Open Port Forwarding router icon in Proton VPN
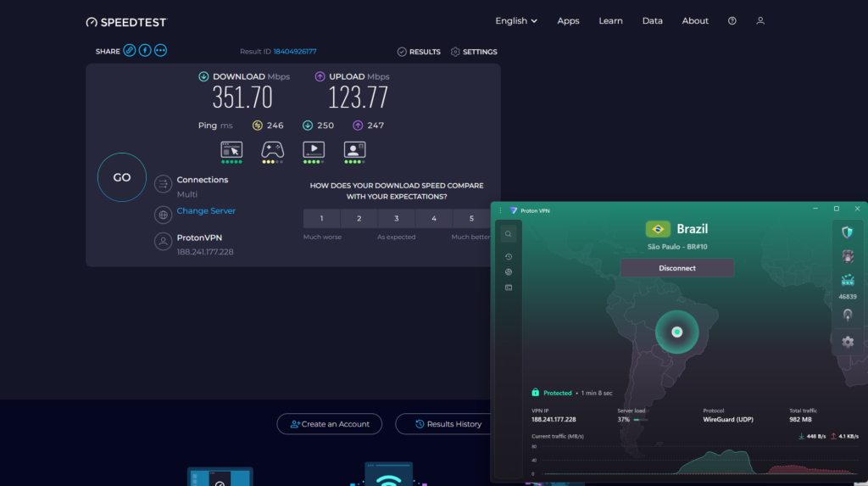868x486 pixels. [848, 281]
